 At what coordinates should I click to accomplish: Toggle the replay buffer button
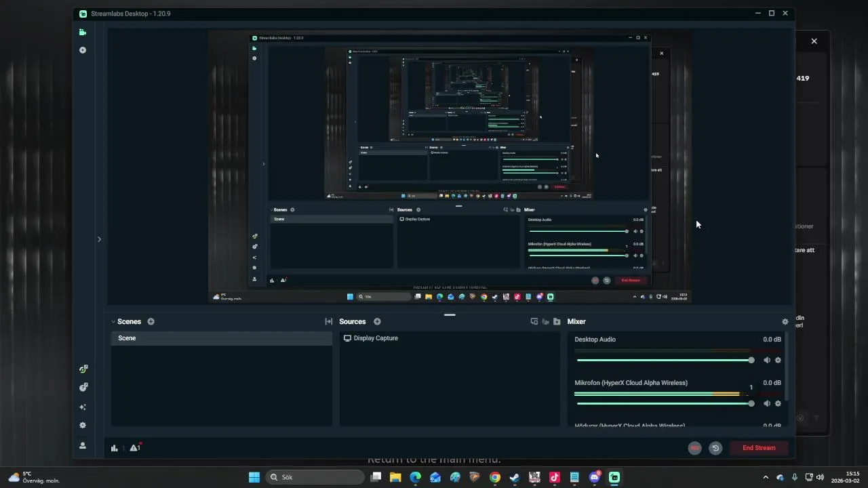click(x=715, y=448)
